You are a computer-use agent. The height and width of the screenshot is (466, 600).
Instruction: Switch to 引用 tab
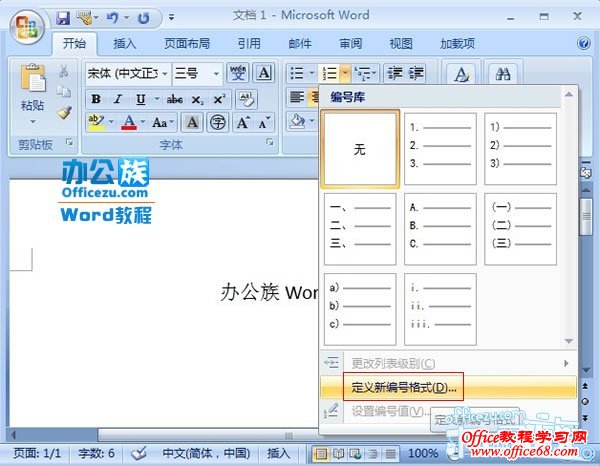click(x=249, y=44)
